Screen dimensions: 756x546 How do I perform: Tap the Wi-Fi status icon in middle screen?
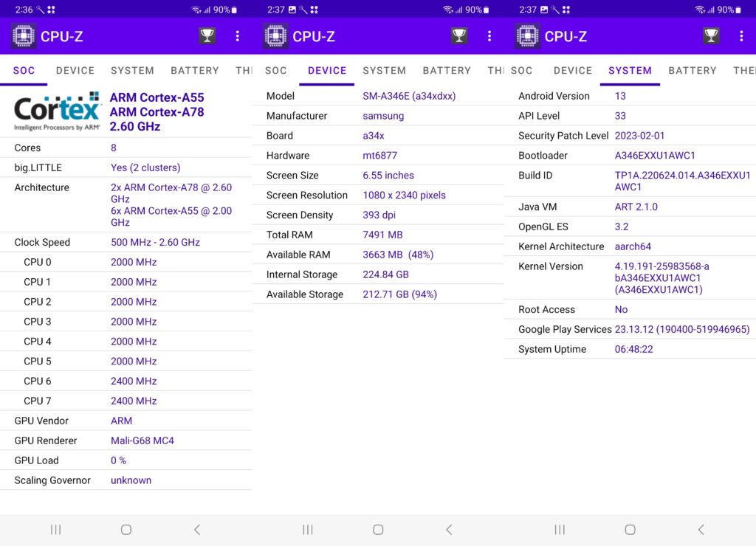click(448, 10)
